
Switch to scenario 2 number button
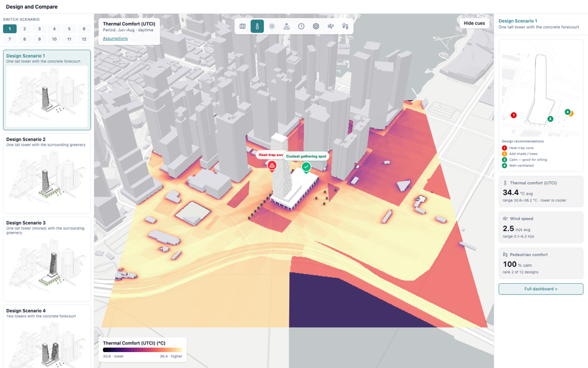pyautogui.click(x=24, y=28)
